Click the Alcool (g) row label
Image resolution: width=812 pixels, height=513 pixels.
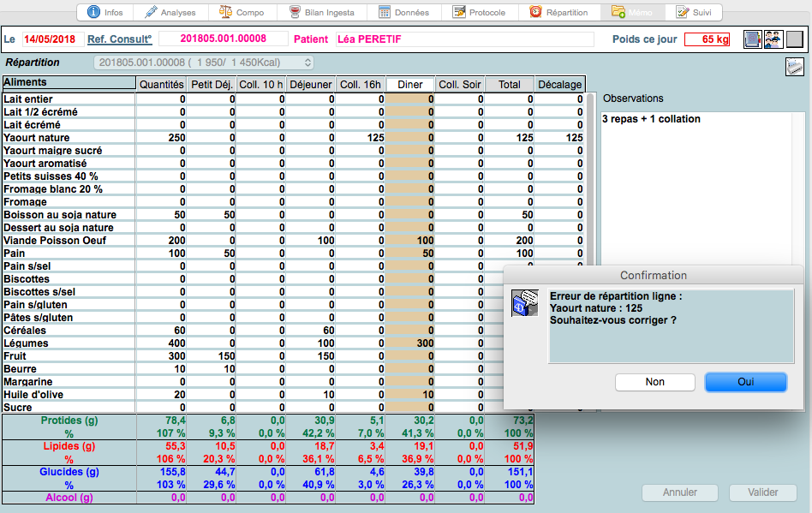point(69,498)
